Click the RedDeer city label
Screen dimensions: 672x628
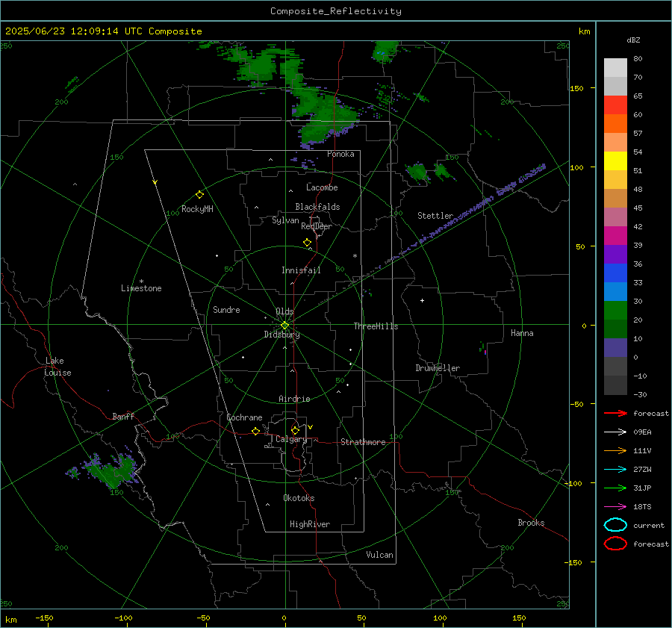coord(317,226)
